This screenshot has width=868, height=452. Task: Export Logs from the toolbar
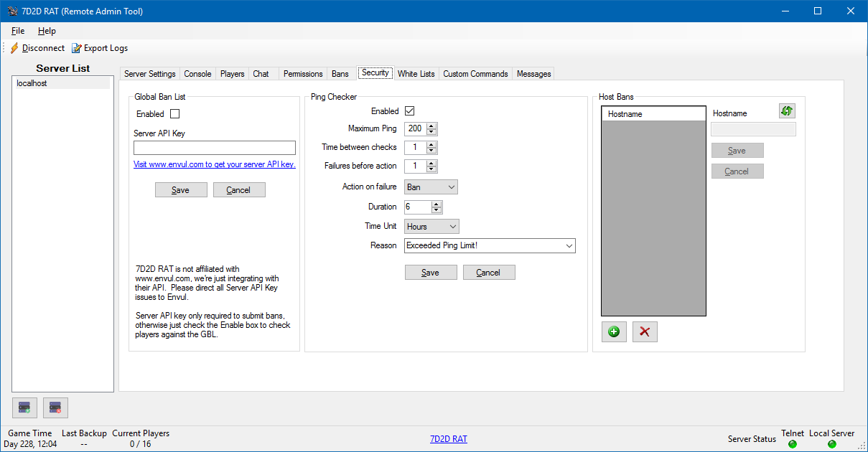(x=100, y=48)
